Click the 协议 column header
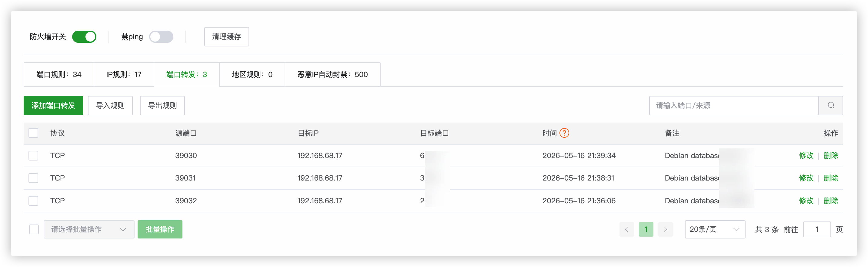The height and width of the screenshot is (267, 868). (58, 133)
